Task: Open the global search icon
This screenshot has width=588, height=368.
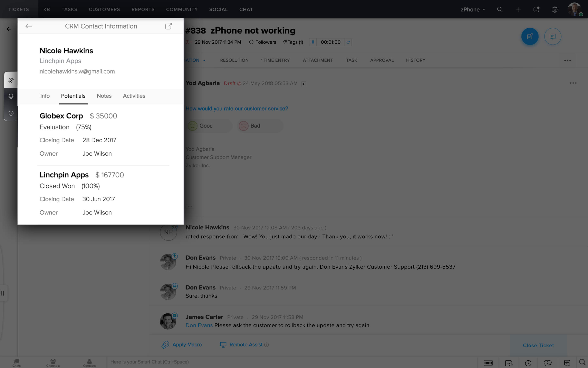Action: [x=500, y=9]
